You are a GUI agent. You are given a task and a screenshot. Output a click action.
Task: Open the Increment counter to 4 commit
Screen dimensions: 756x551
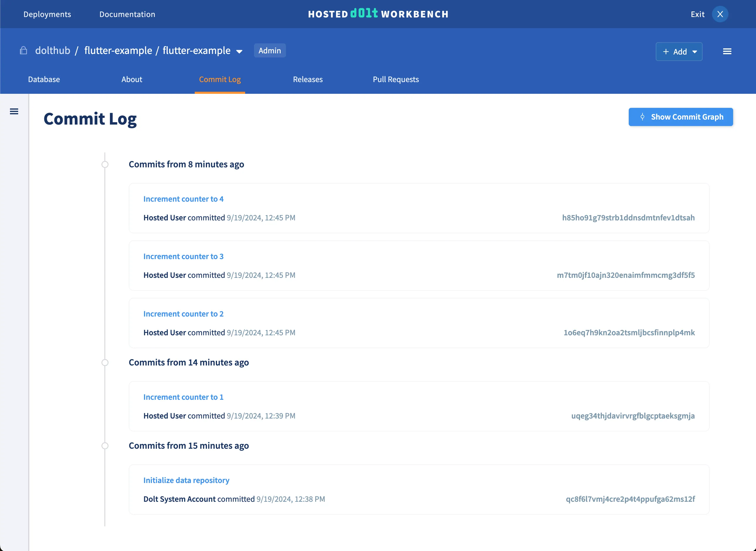pos(184,199)
